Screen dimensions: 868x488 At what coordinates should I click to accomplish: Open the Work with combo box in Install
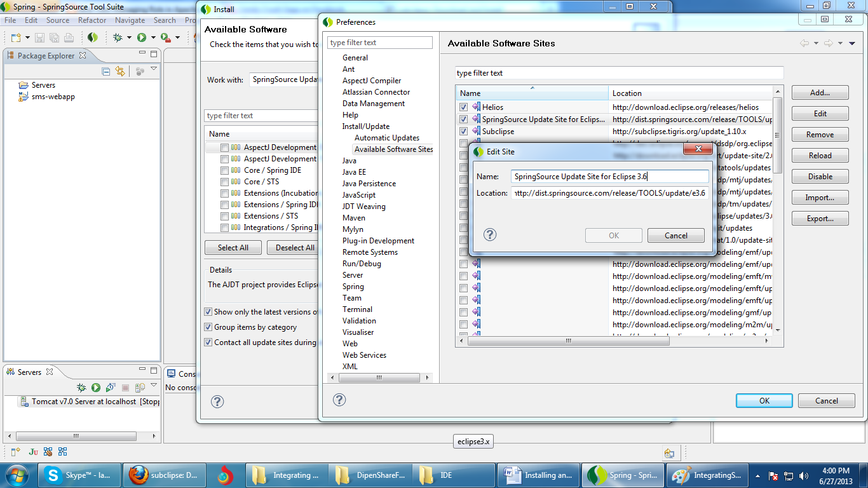point(283,80)
